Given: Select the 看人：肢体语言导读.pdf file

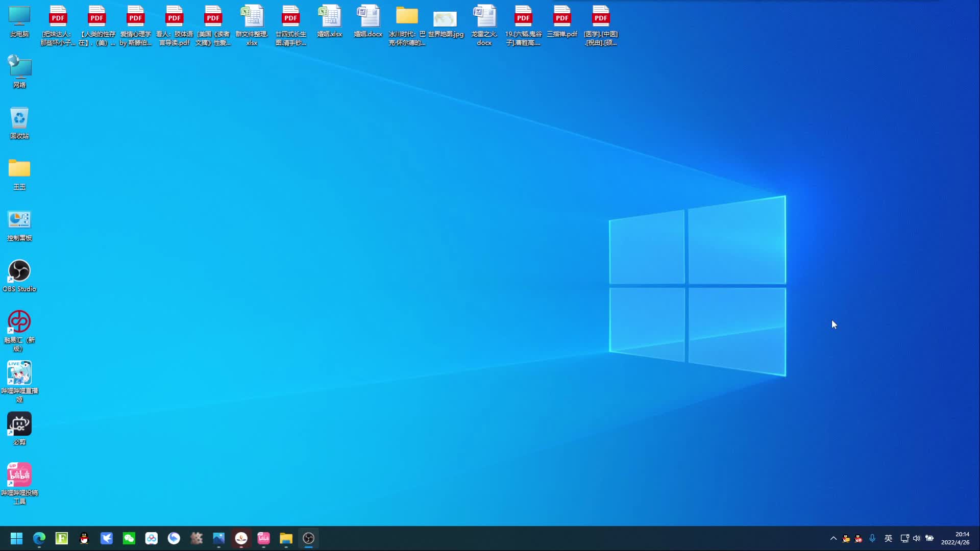Looking at the screenshot, I should [175, 26].
